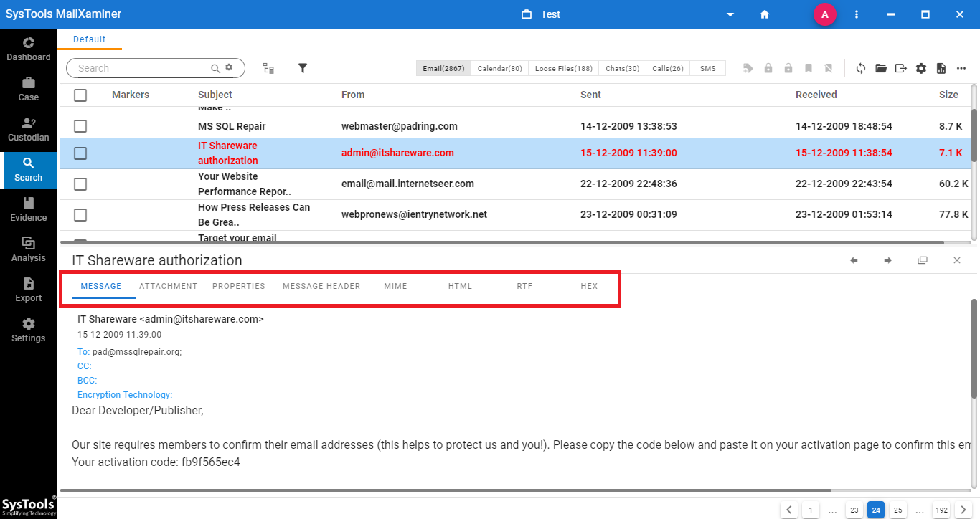This screenshot has width=980, height=519.
Task: Select the Chats(30) tab
Action: [622, 68]
